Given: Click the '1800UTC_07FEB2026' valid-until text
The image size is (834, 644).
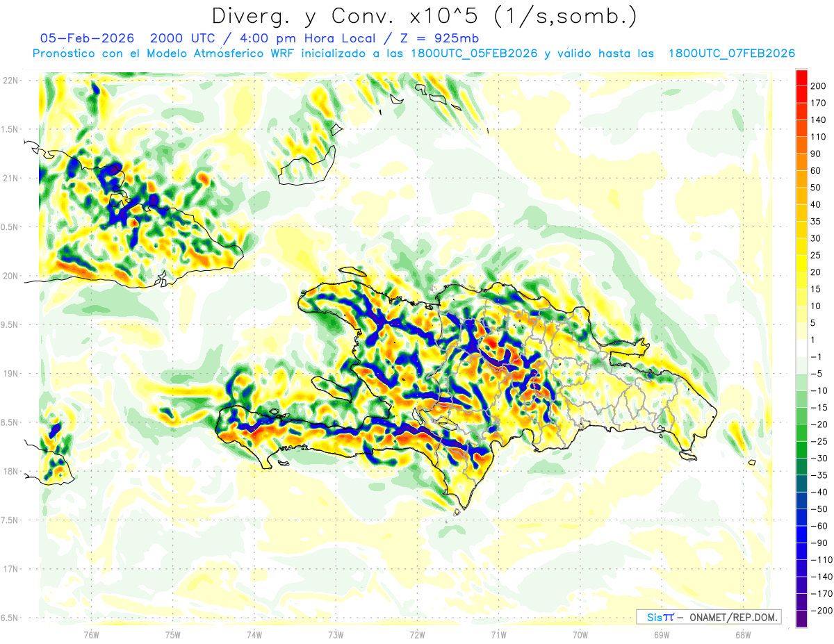Looking at the screenshot, I should (x=731, y=53).
